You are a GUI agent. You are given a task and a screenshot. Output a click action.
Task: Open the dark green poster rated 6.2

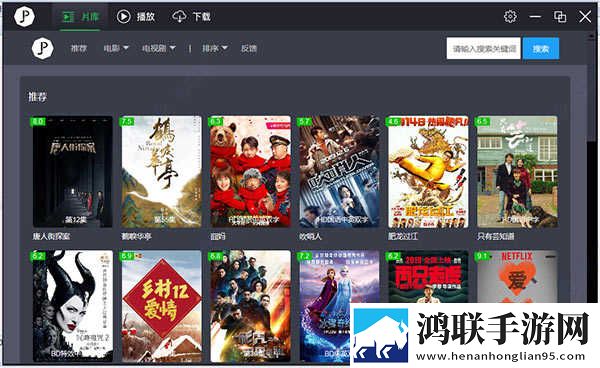pyautogui.click(x=428, y=277)
